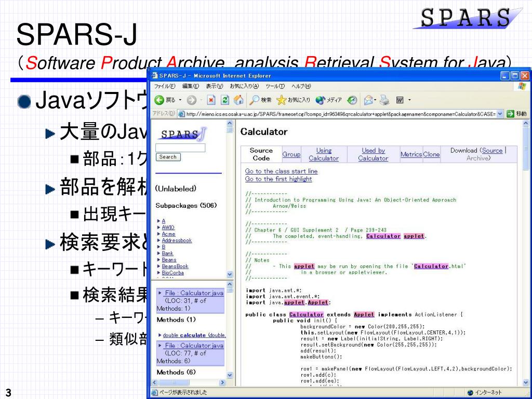Click the green Go (移動) arrow button
The height and width of the screenshot is (399, 532).
point(510,114)
